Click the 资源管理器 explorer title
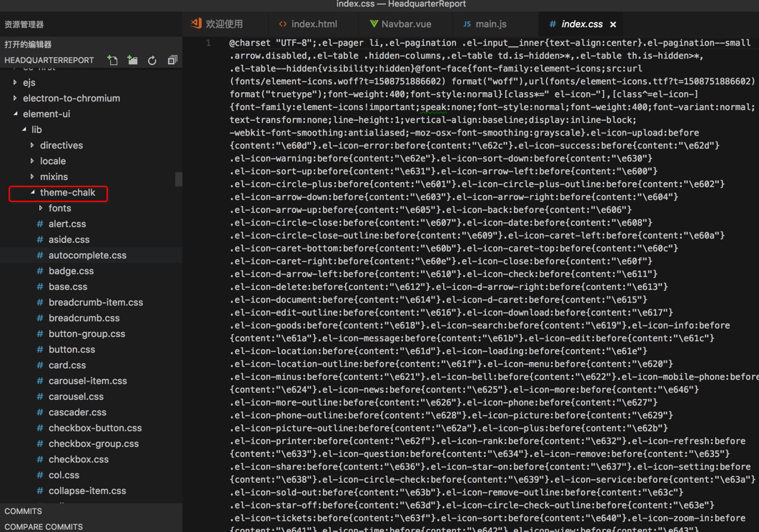The height and width of the screenshot is (532, 759). coord(24,24)
